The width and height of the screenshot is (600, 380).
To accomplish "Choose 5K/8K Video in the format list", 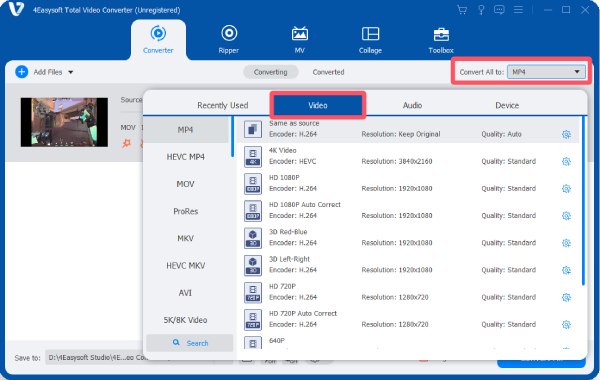I will 186,320.
